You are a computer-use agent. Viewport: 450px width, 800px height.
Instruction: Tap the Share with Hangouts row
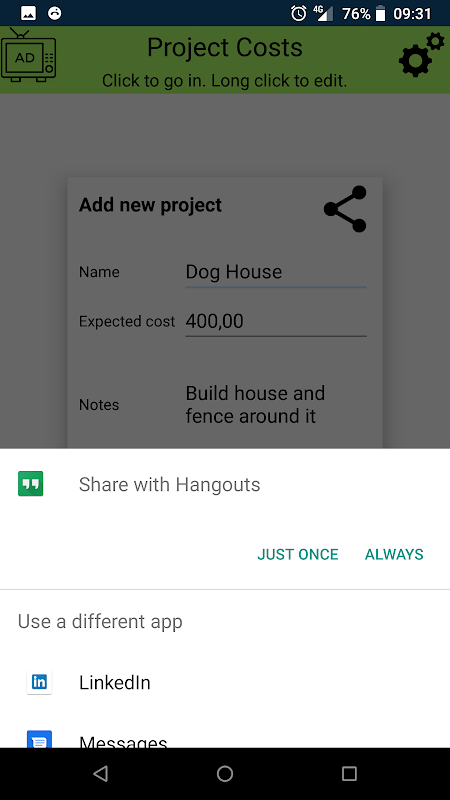tap(225, 484)
